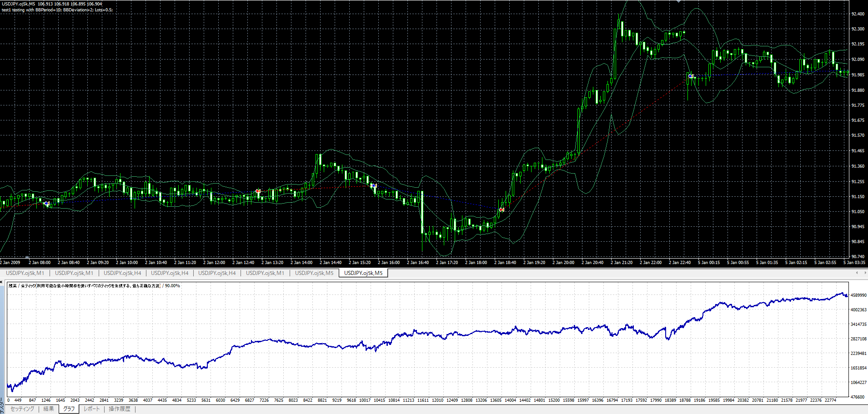The height and width of the screenshot is (414, 868).
Task: Click the 91.985 price scale label
Action: pos(858,75)
